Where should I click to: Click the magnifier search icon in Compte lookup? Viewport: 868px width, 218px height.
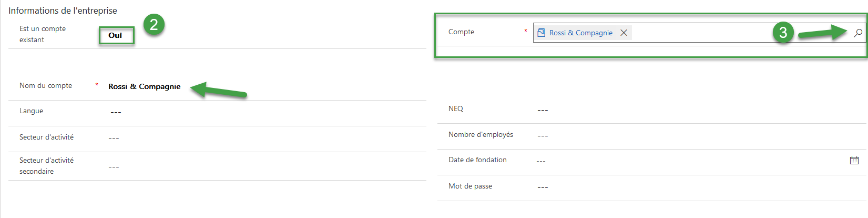click(x=858, y=33)
